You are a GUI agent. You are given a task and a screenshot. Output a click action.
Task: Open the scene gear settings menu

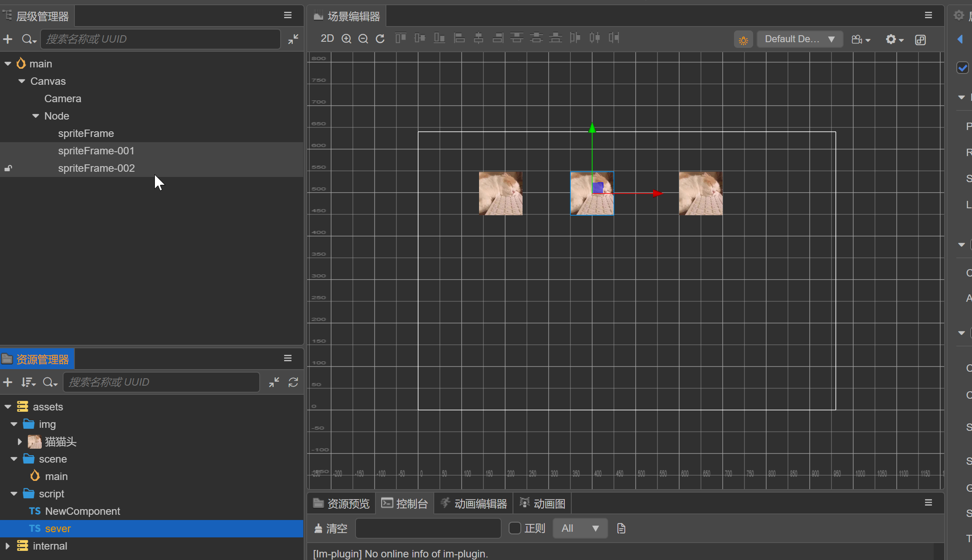895,40
